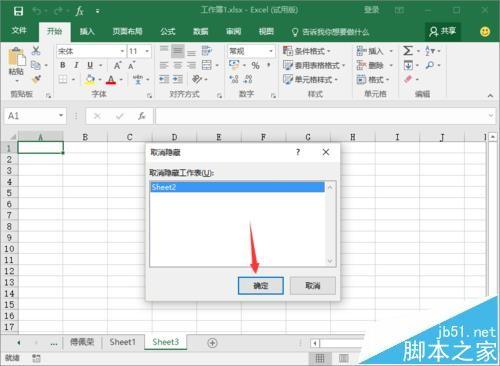The height and width of the screenshot is (366, 500).
Task: Click Find and Select magnifier
Action: 430,65
